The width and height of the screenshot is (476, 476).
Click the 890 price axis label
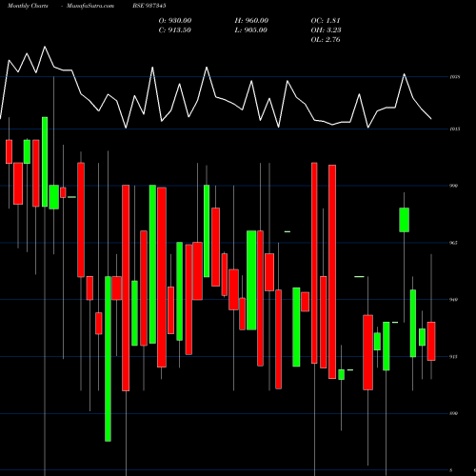click(x=454, y=413)
